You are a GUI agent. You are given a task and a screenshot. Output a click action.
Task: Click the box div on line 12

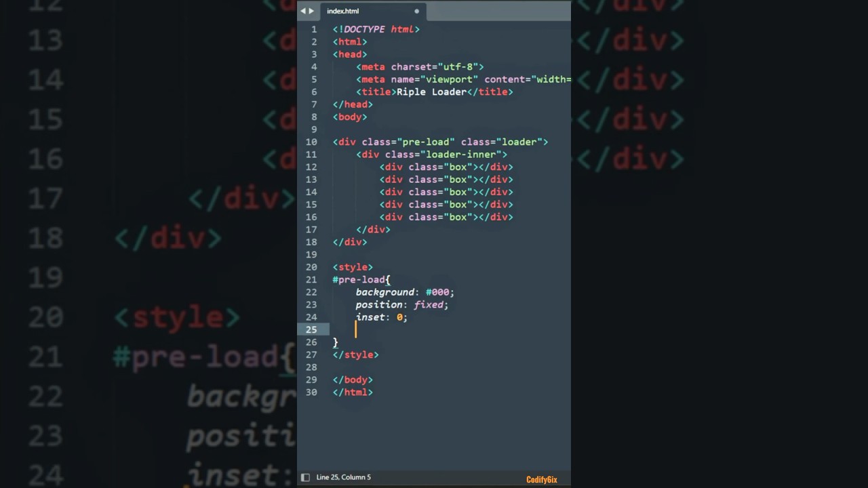click(x=446, y=167)
